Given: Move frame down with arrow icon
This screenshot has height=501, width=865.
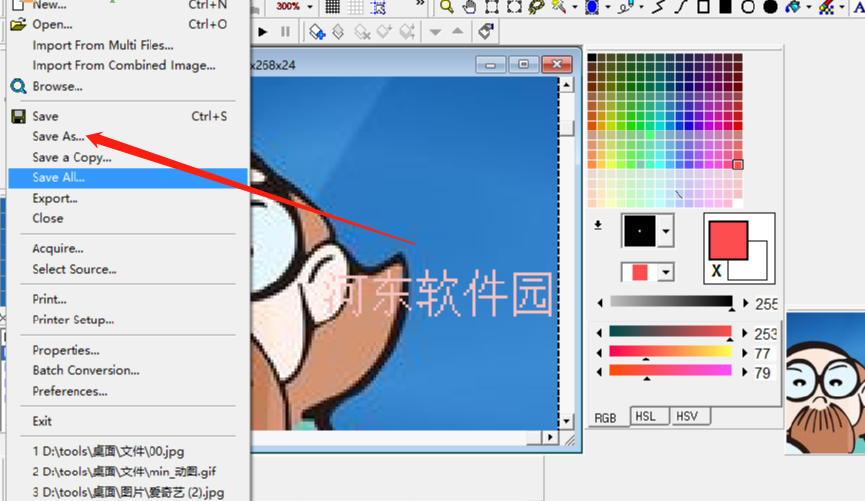Looking at the screenshot, I should coord(435,32).
